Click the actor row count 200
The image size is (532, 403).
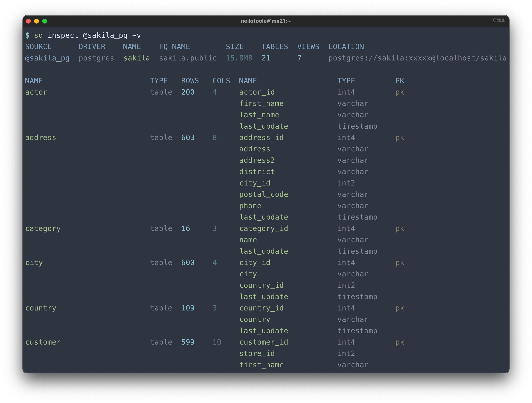[188, 92]
